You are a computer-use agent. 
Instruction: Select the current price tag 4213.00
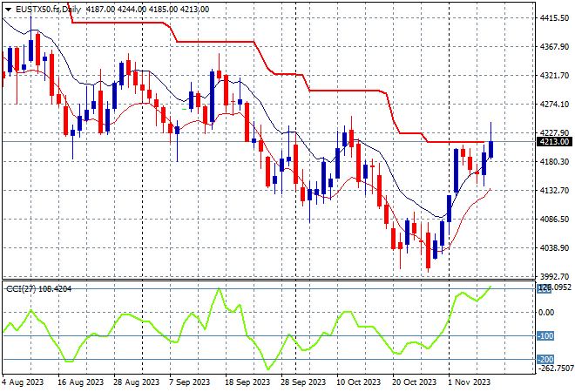point(554,141)
